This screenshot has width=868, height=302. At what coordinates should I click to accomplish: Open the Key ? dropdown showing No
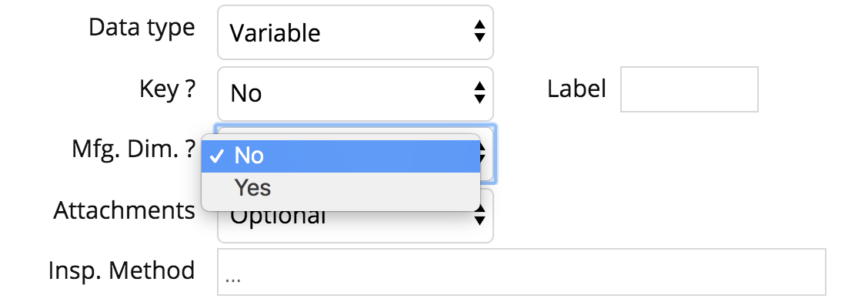(355, 94)
